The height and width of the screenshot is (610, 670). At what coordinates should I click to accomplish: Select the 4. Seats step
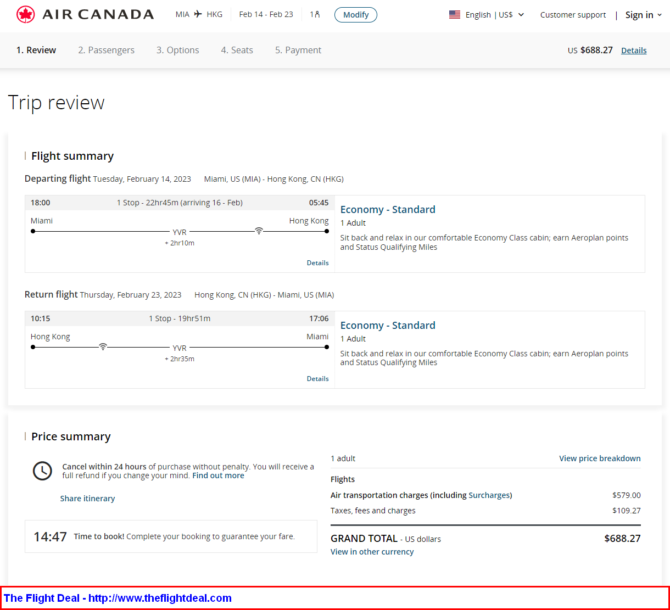237,50
